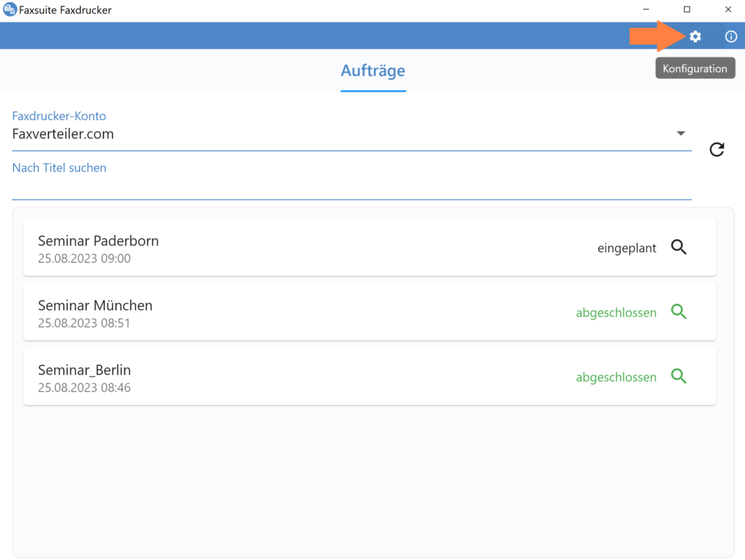Click the abgeschlossen status of Seminar München
Viewport: 745px width, 560px height.
point(616,313)
